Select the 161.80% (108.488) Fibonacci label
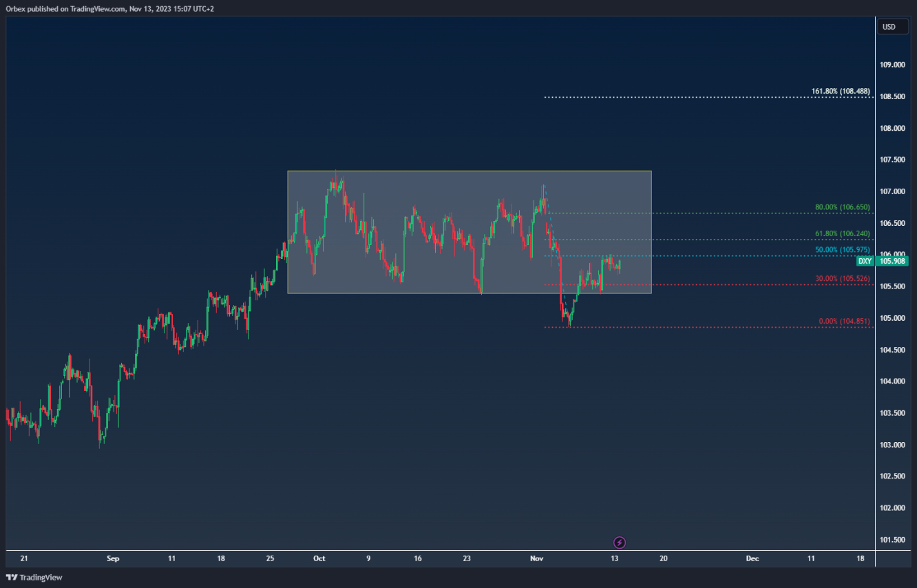This screenshot has width=917, height=588. [841, 92]
